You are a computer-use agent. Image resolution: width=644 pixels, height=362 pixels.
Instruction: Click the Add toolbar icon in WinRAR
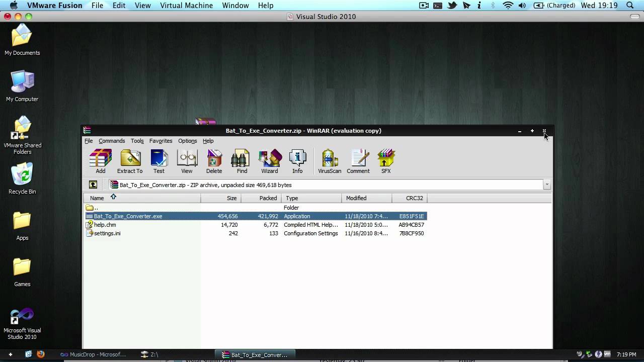pos(101,161)
